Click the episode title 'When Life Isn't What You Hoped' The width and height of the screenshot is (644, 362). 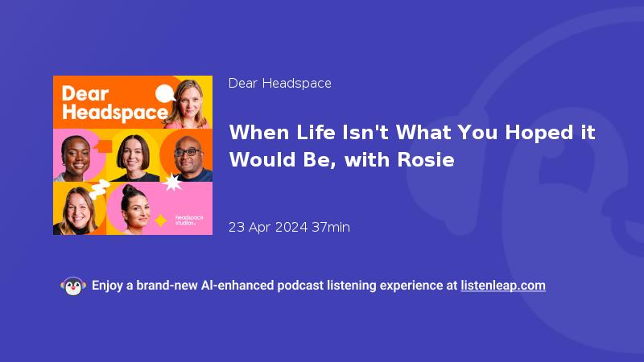point(412,146)
